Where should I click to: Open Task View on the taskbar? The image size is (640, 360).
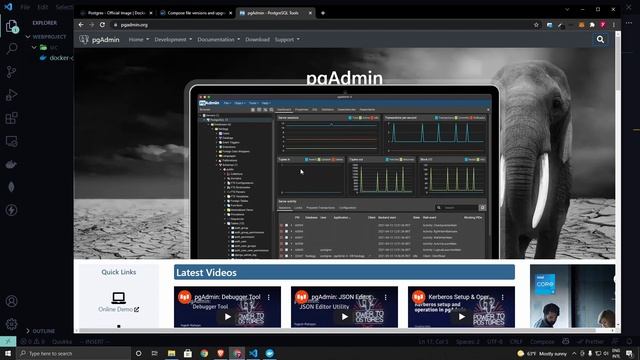(x=155, y=353)
